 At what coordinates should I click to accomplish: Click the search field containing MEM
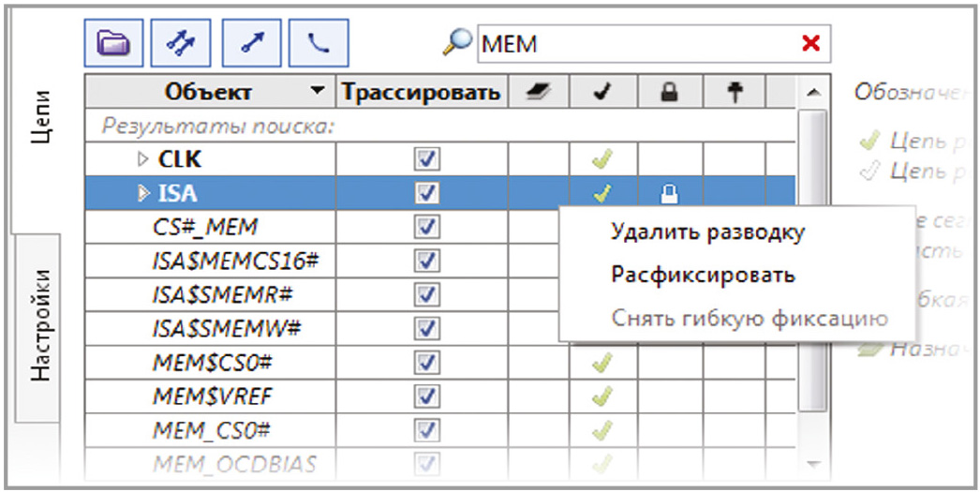637,43
